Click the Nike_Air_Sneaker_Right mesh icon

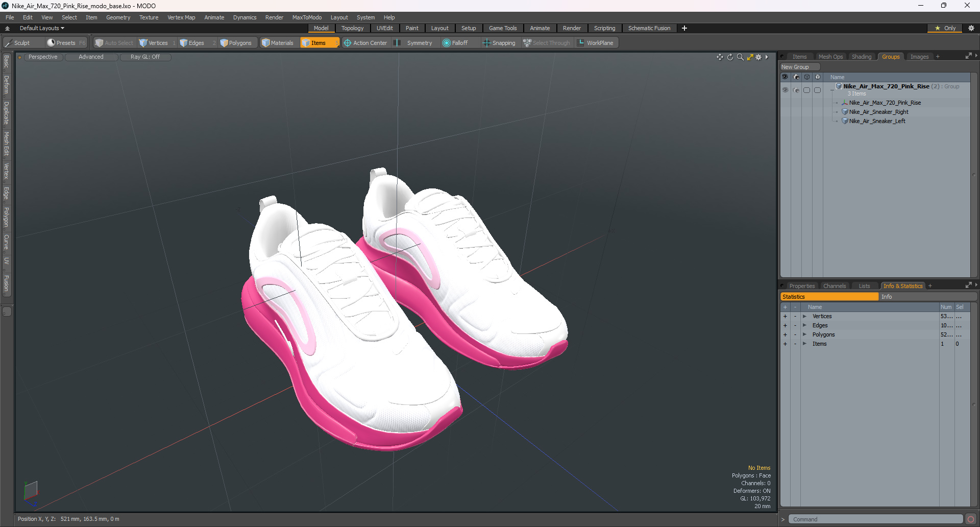pyautogui.click(x=845, y=112)
